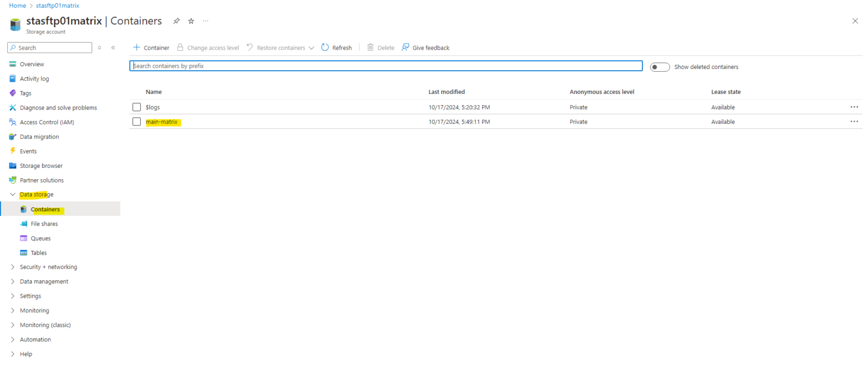Toggle Show deleted containers switch

pyautogui.click(x=659, y=67)
